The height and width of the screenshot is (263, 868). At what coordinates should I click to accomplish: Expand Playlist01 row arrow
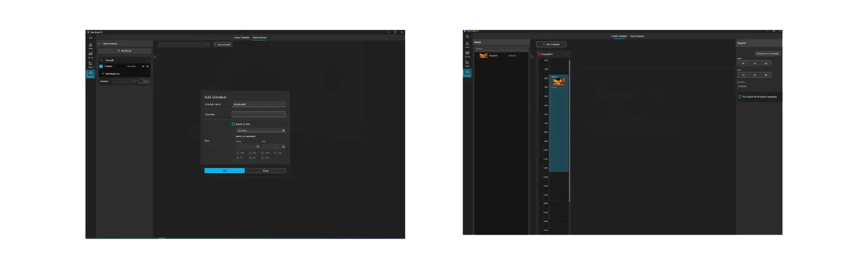click(x=476, y=55)
